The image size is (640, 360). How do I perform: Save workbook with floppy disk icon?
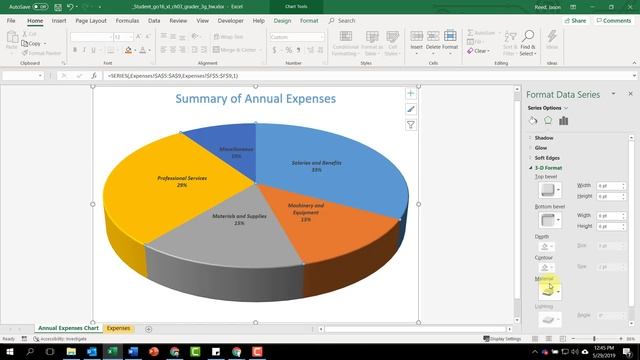pos(58,7)
